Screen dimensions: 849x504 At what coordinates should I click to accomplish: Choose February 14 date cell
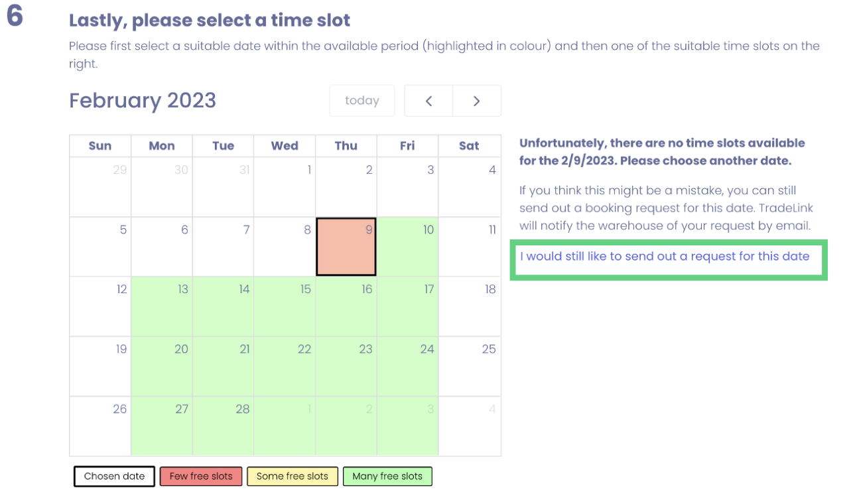point(224,306)
